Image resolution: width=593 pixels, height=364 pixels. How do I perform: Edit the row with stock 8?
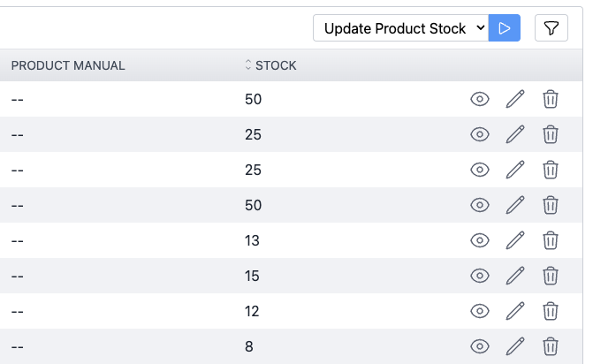[x=515, y=346]
